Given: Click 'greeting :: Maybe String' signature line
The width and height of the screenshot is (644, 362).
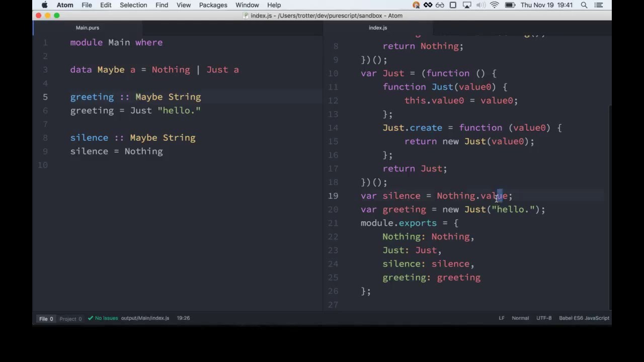Looking at the screenshot, I should (135, 97).
